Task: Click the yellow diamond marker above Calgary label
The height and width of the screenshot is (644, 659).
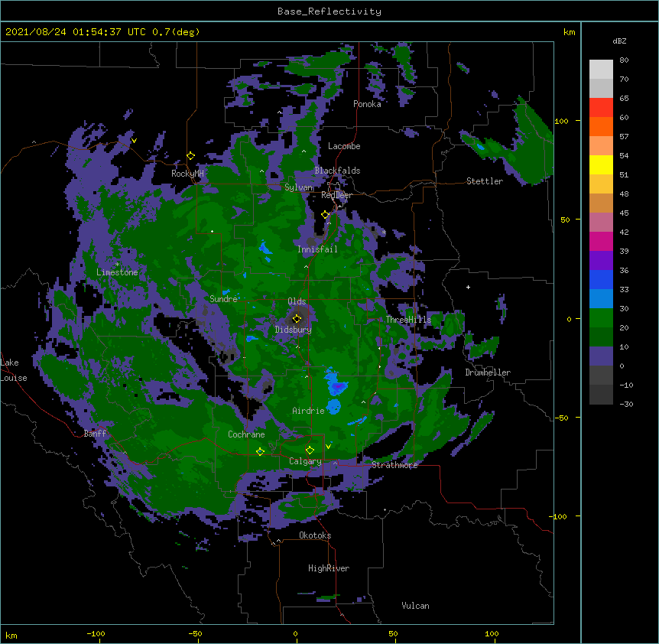Action: click(x=310, y=450)
